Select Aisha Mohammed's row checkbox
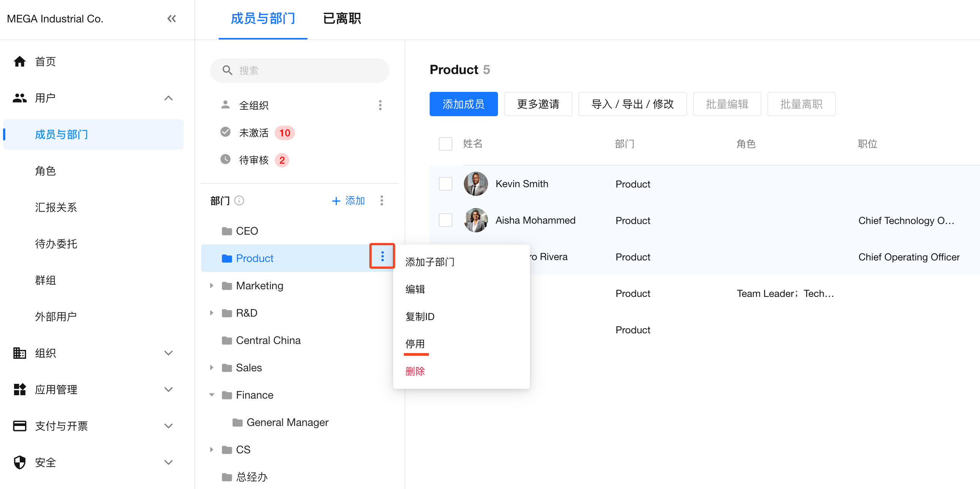980x489 pixels. [445, 220]
